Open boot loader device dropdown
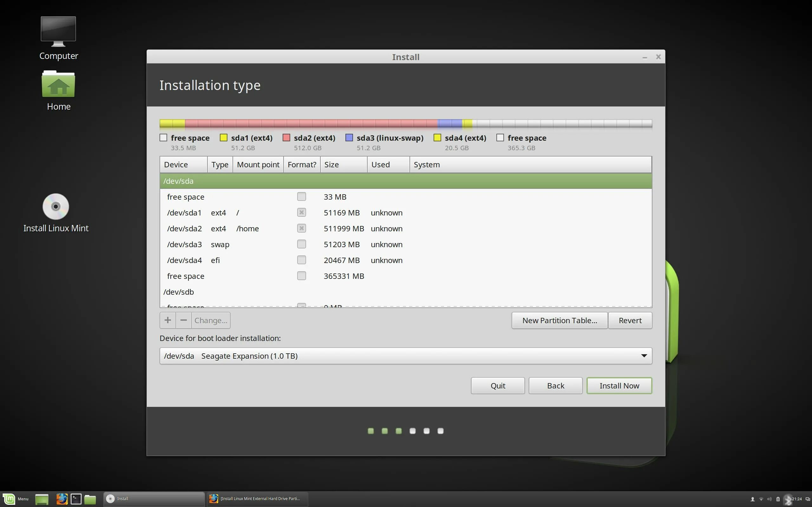This screenshot has height=507, width=812. (644, 356)
